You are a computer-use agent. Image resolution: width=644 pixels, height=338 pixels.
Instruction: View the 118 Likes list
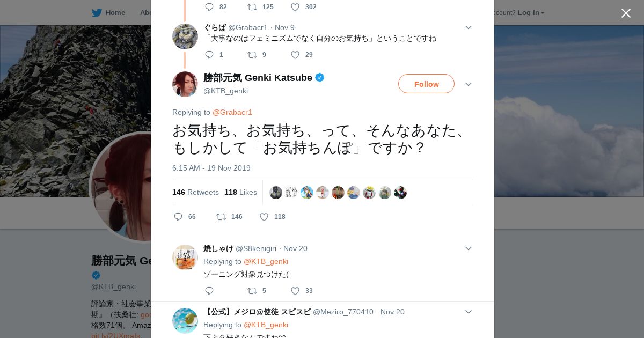pyautogui.click(x=240, y=192)
